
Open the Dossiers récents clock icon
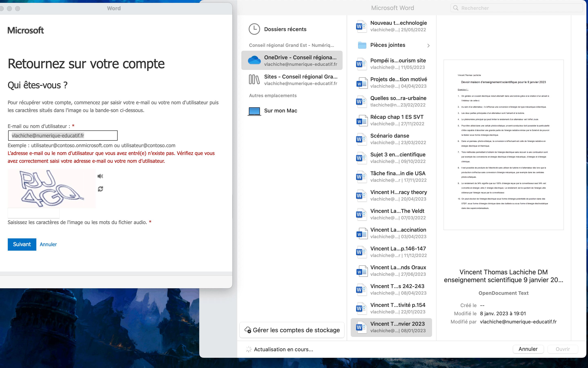tap(254, 29)
